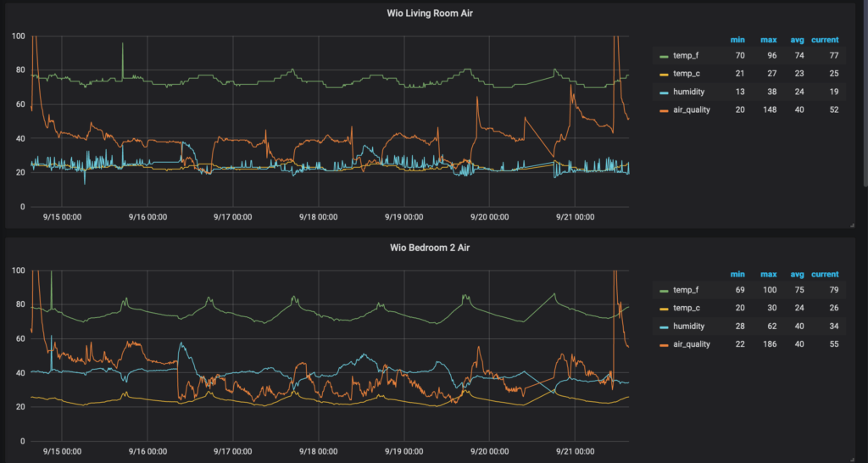Viewport: 868px width, 463px height.
Task: Click orange air_quality color swatch in Living Room legend
Action: [x=666, y=109]
